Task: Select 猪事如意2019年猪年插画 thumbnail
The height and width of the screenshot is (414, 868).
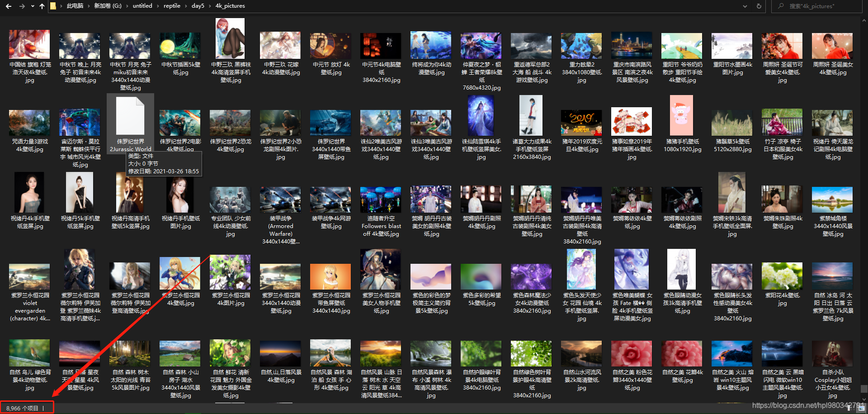Action: pos(632,121)
